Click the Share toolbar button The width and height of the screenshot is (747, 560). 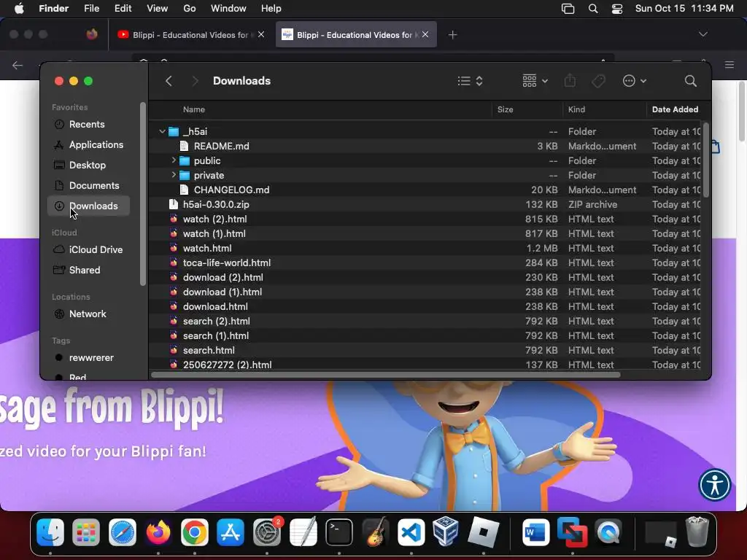coord(570,81)
